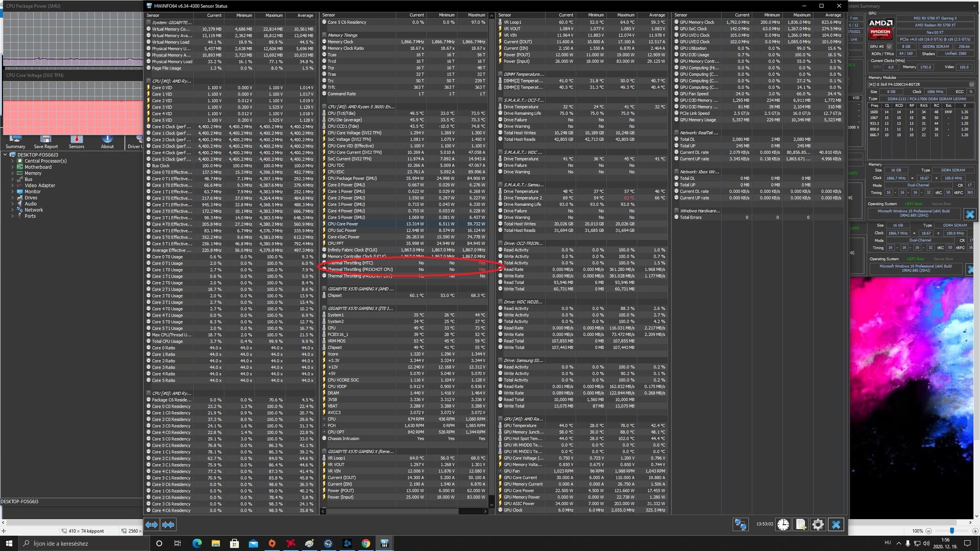Click the logging start sheet icon
This screenshot has height=551, width=980.
[x=801, y=525]
